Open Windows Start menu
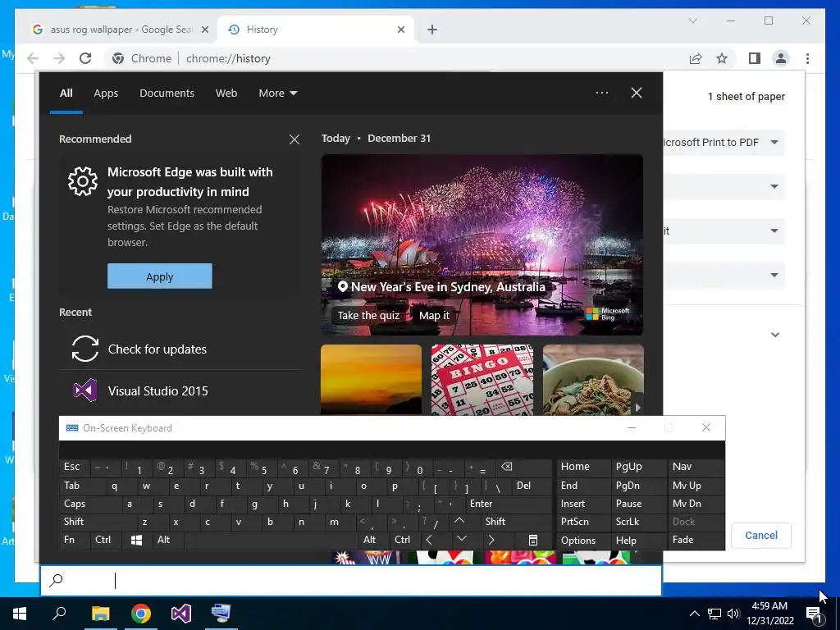Screen dimensions: 840x630 point(20,614)
